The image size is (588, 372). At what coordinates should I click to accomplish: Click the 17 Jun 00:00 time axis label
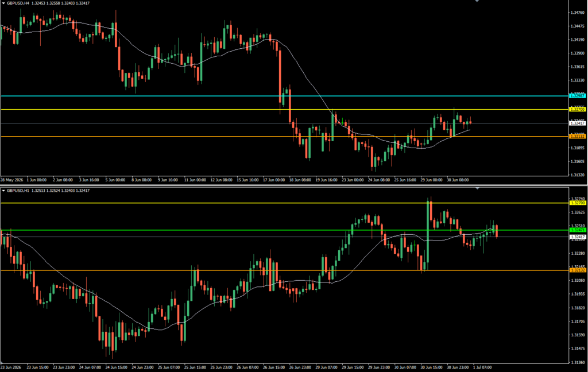pos(274,180)
